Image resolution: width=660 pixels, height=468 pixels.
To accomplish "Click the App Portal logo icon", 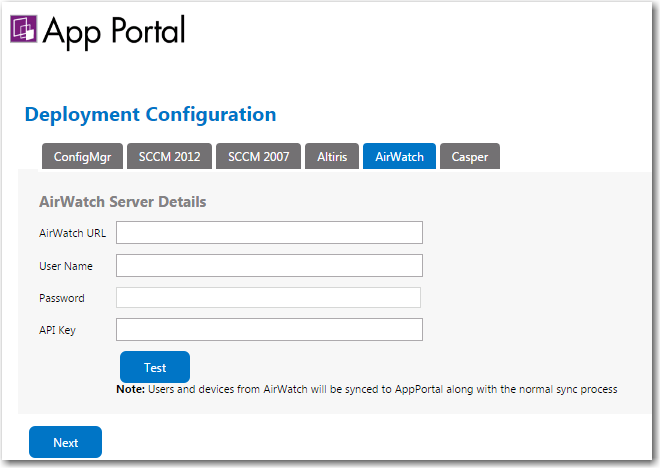I will [24, 29].
